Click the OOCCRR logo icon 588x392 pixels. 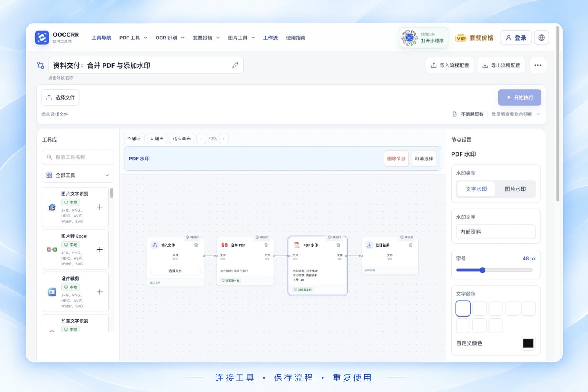[x=42, y=38]
